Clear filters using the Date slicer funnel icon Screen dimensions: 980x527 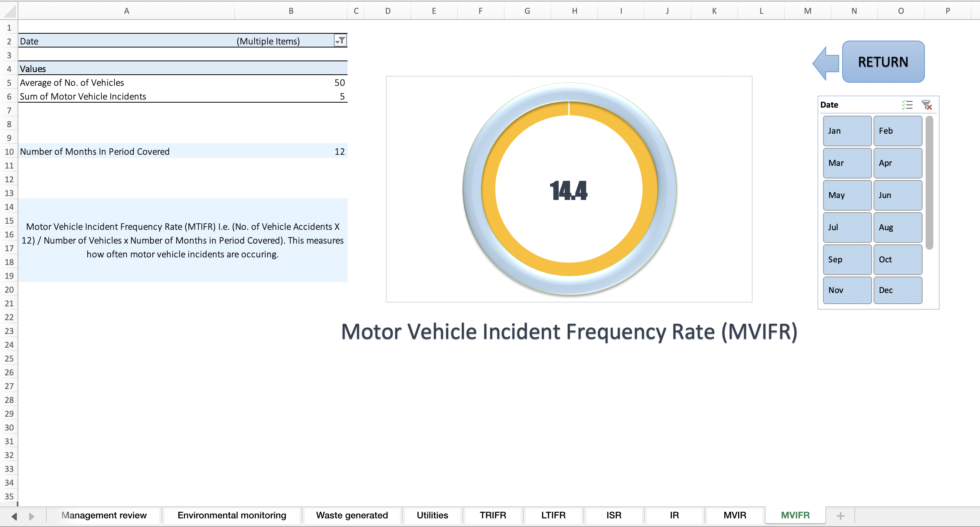click(x=926, y=105)
